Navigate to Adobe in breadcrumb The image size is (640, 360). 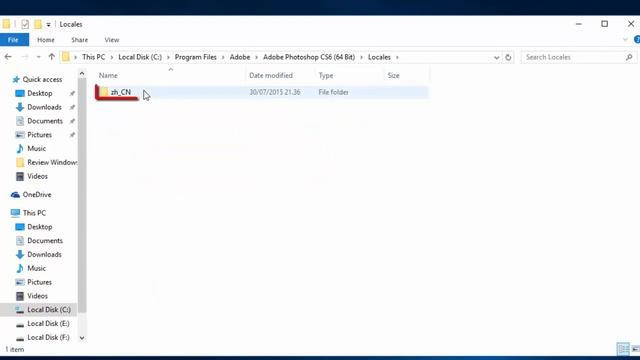[x=240, y=57]
